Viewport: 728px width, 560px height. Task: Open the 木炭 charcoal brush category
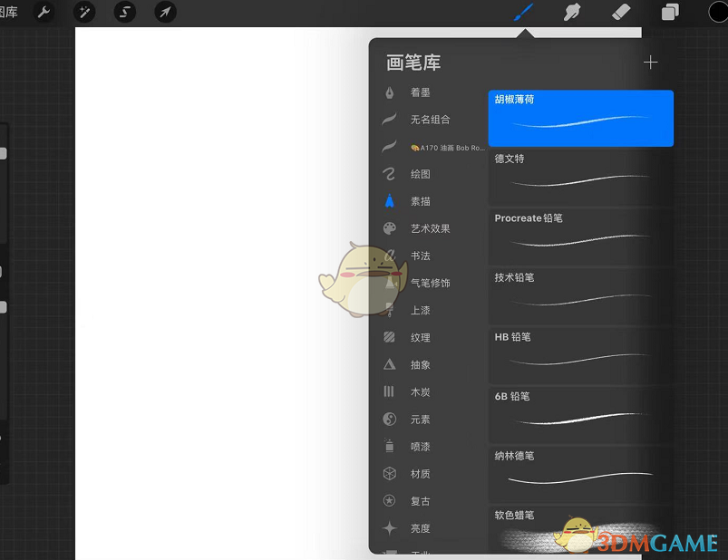point(420,391)
